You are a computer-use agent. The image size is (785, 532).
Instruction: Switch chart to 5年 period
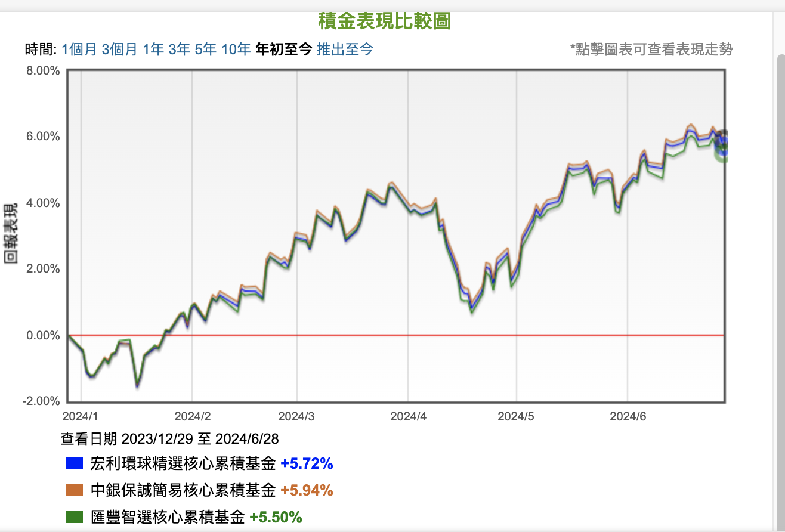click(205, 50)
